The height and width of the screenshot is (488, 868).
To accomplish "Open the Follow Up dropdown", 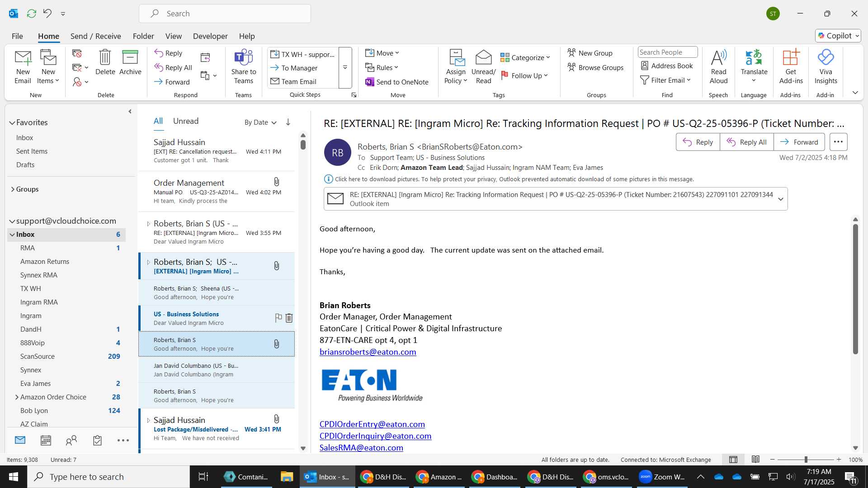I will (524, 75).
